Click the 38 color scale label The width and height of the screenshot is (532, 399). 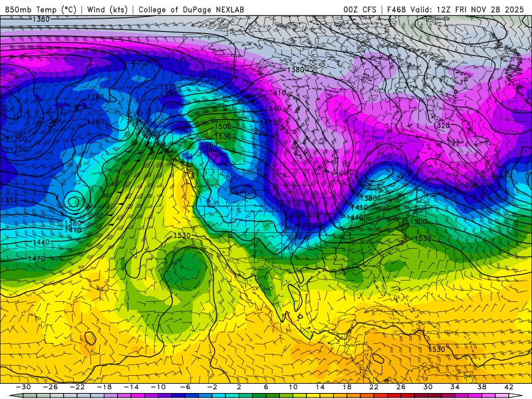(481, 387)
